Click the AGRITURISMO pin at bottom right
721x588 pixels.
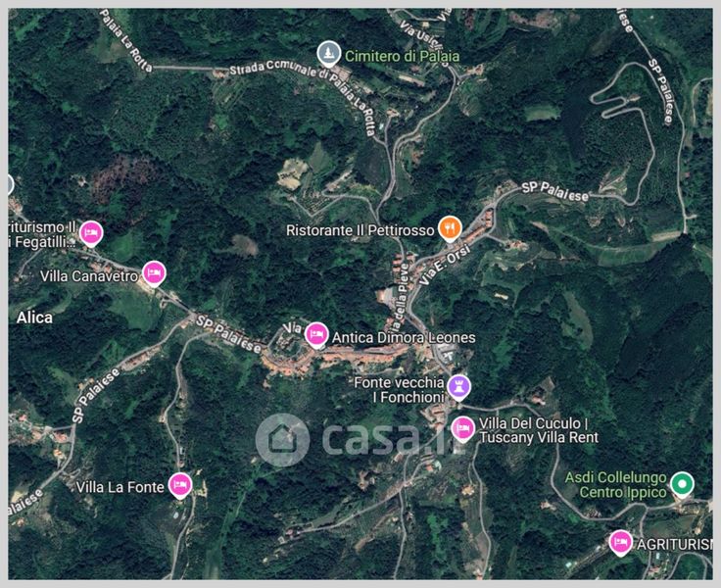(620, 543)
